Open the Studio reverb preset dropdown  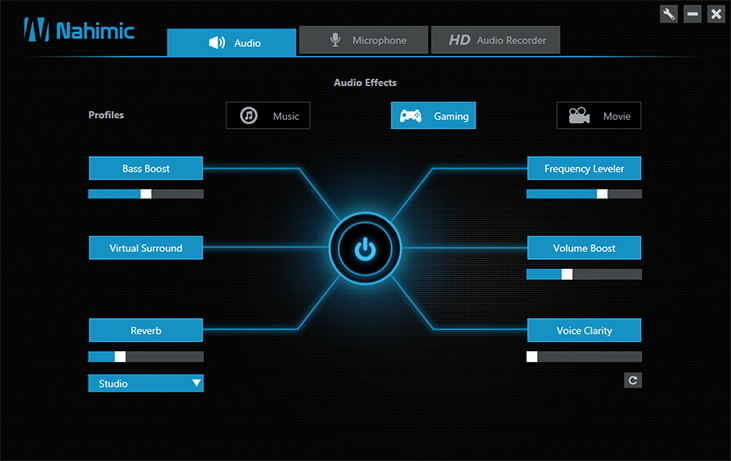(146, 383)
